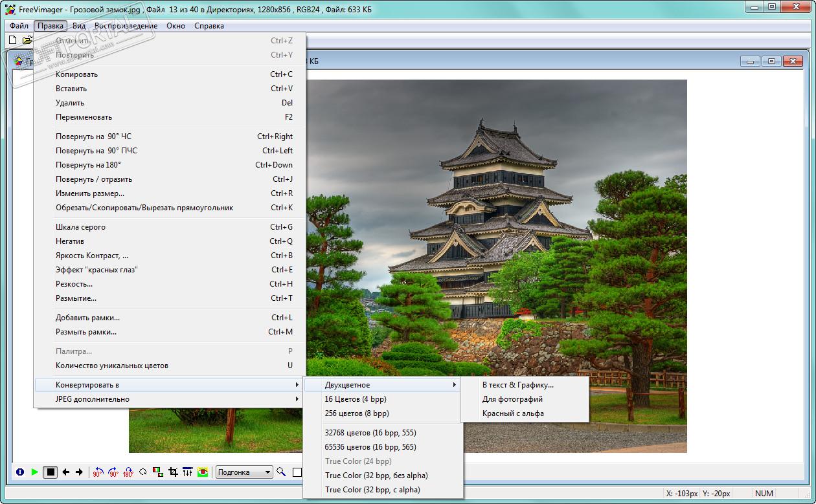Choose Добавить рамки...
This screenshot has height=504, width=816.
[169, 318]
